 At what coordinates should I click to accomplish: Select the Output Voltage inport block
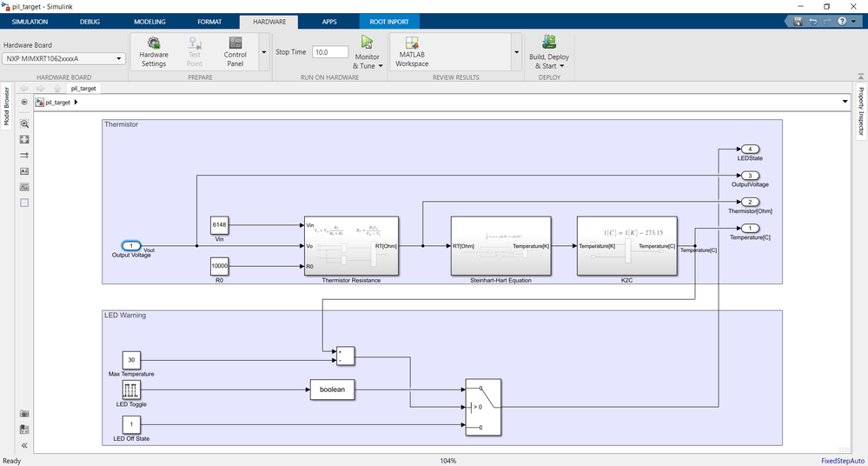pyautogui.click(x=131, y=245)
